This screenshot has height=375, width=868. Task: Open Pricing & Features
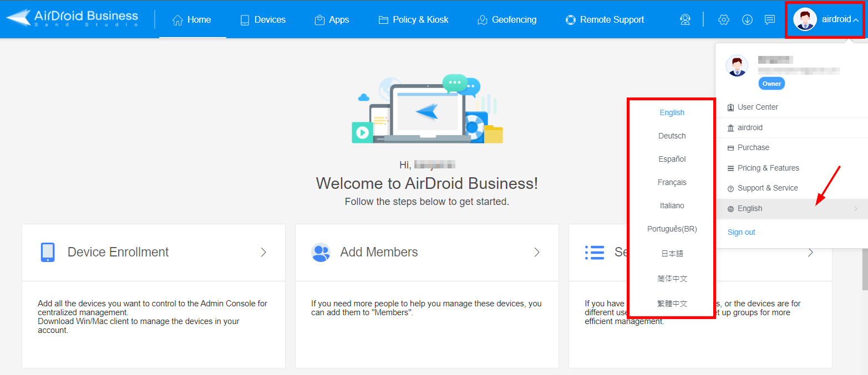coord(792,168)
